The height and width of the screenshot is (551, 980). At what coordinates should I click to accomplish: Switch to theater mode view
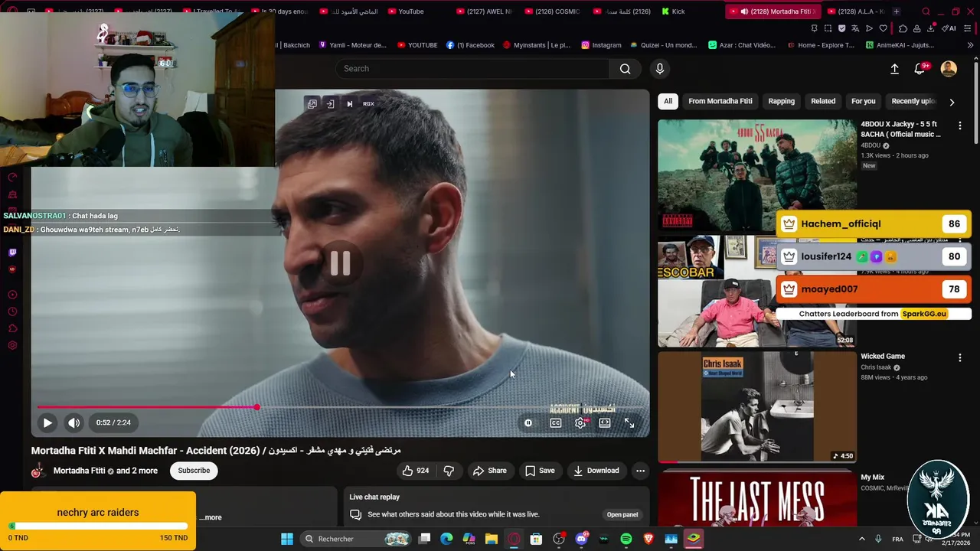point(605,422)
